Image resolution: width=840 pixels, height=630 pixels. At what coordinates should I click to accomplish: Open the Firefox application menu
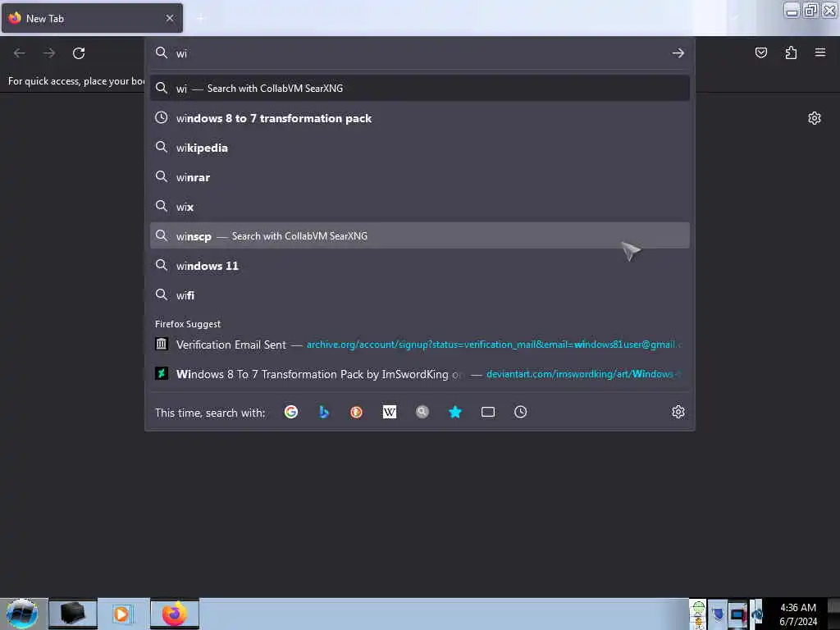click(x=820, y=52)
